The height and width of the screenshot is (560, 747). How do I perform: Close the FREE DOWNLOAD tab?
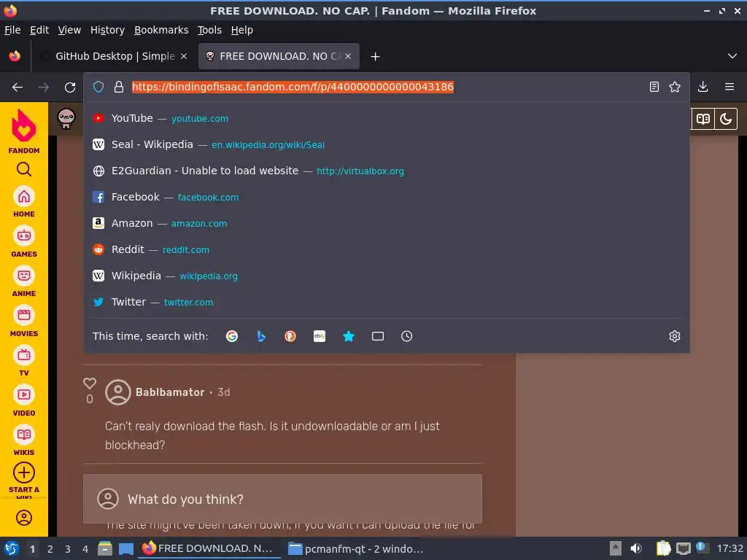[348, 56]
